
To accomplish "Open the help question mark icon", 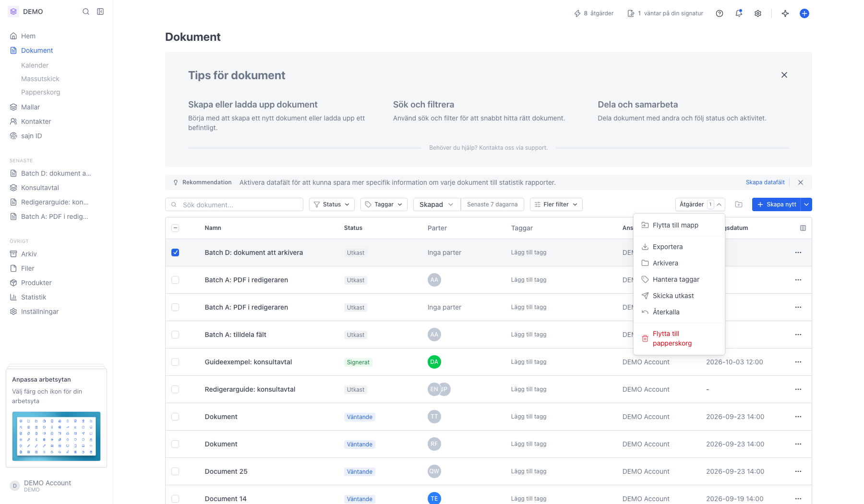I will click(720, 13).
